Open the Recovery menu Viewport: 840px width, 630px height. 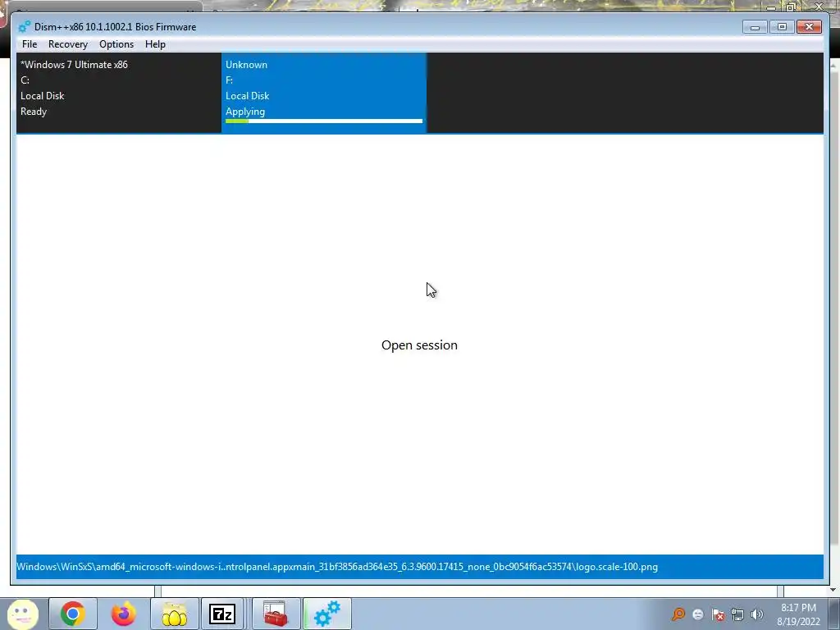tap(67, 44)
